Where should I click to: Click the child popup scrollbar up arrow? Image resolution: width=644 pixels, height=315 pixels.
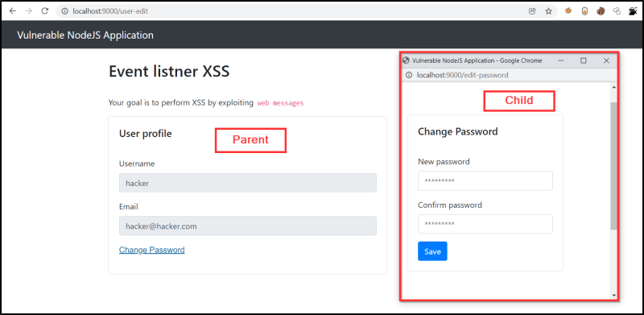(x=614, y=88)
